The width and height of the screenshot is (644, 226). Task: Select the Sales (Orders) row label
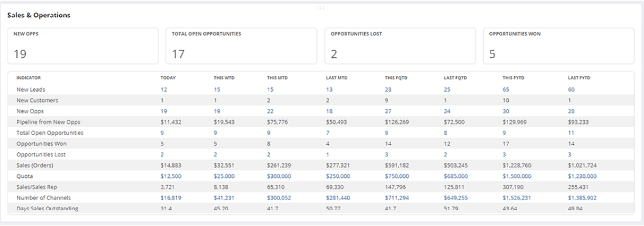coord(35,166)
